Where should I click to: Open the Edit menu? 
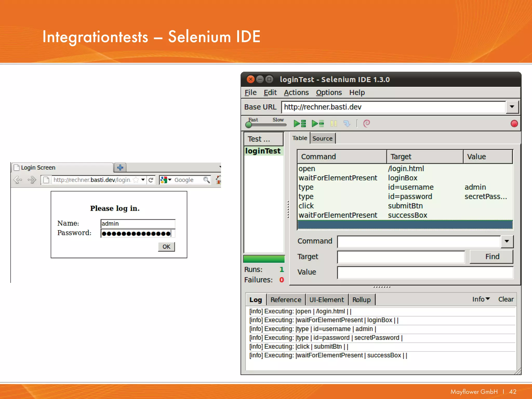(x=270, y=92)
